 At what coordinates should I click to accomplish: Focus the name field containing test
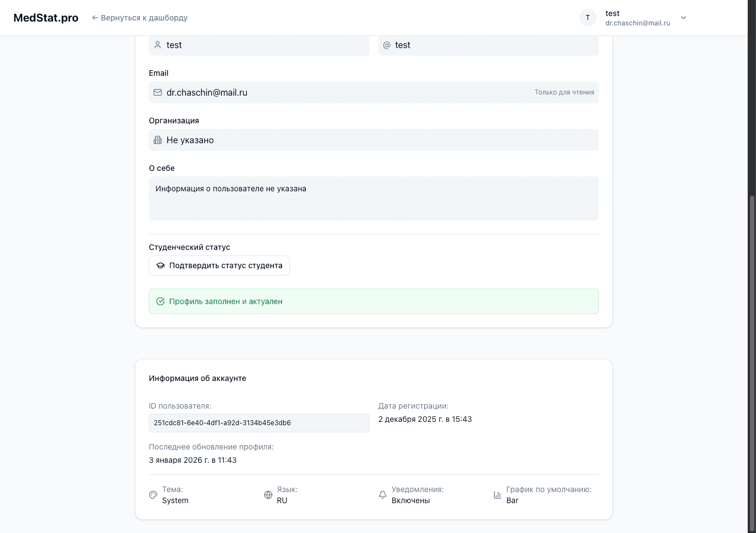[259, 45]
